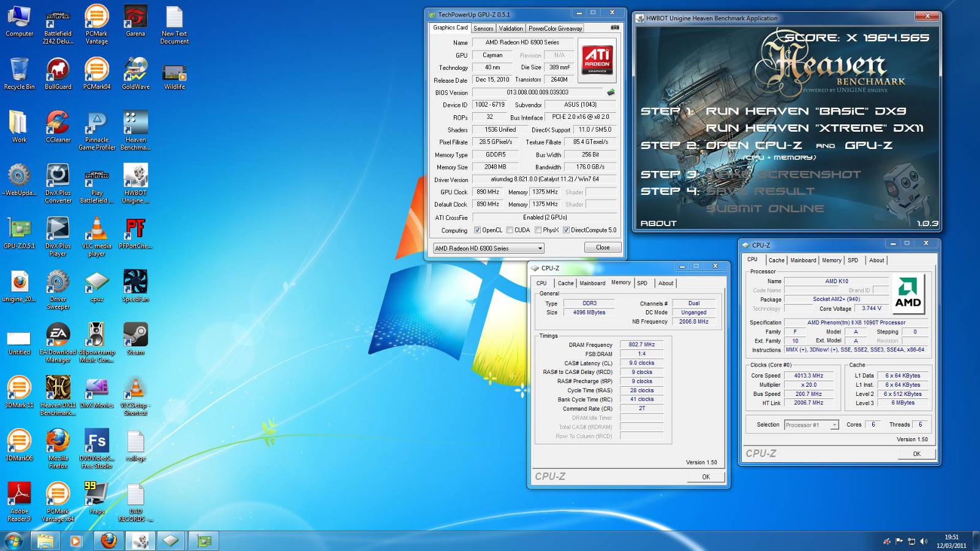The image size is (980, 551).
Task: Open Windows Media Player on the taskbar
Action: pos(76,541)
